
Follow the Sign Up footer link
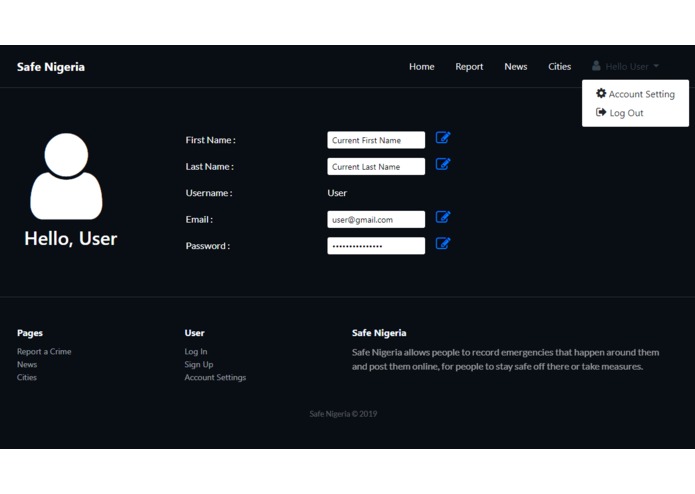pyautogui.click(x=199, y=364)
